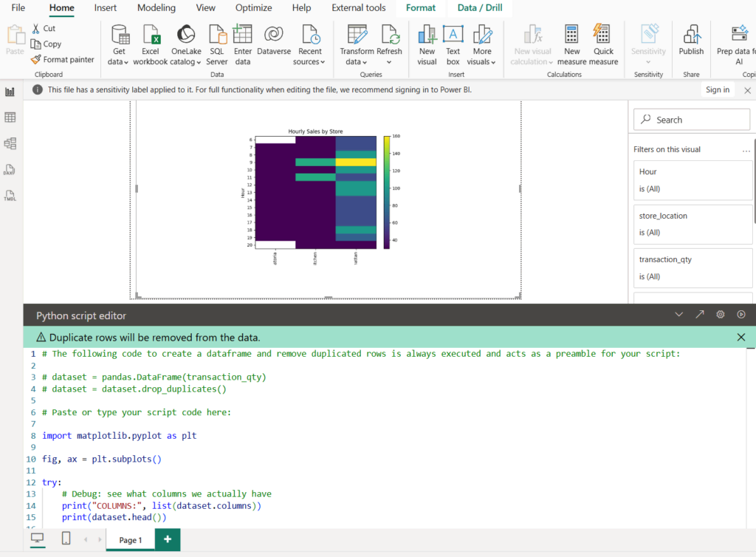Screen dimensions: 756x557
Task: Dismiss the duplicate rows warning message
Action: [740, 336]
